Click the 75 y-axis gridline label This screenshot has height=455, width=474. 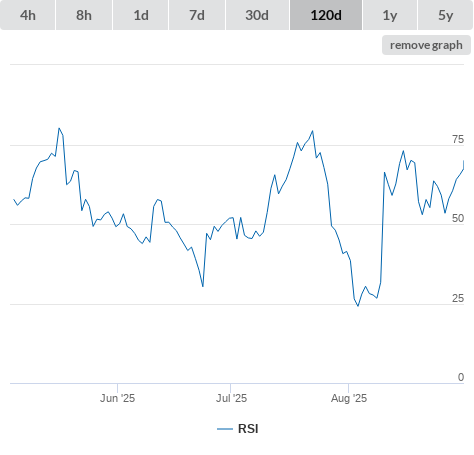point(458,139)
